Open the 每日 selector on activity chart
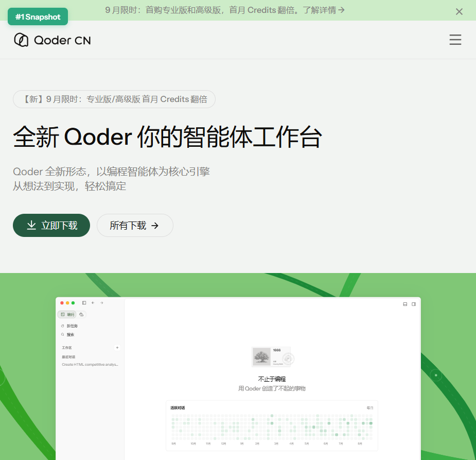Screen dimensions: 476x460 tap(370, 408)
